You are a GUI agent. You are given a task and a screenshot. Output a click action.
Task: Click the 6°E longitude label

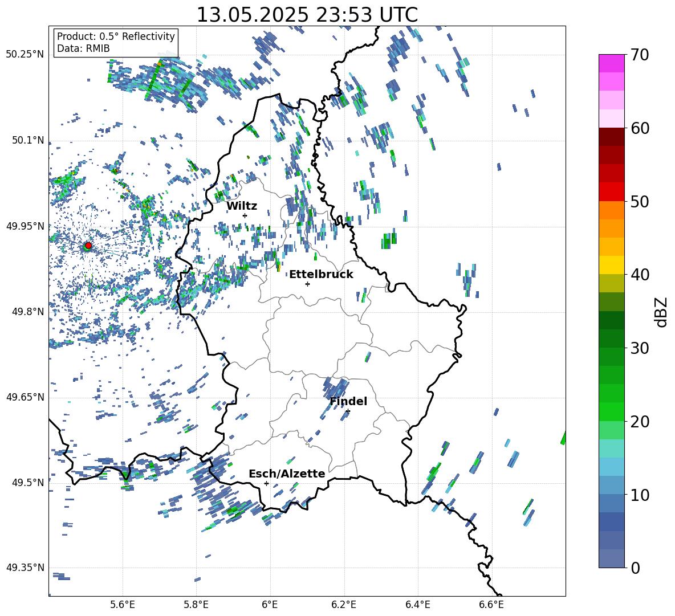270,605
